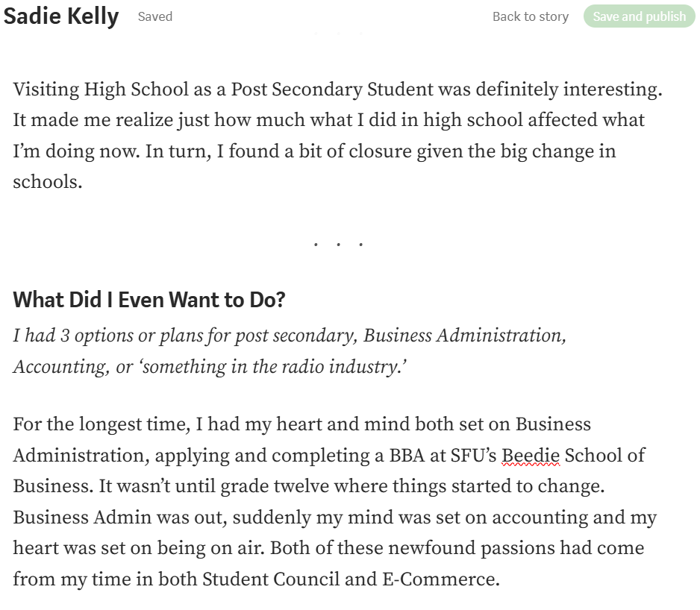700x610 pixels.
Task: Select the three-dot separator above the heading
Action: tap(338, 244)
